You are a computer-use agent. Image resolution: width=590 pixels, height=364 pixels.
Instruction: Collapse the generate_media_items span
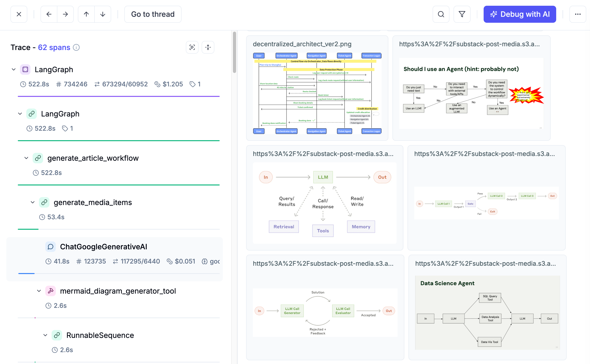(x=33, y=202)
